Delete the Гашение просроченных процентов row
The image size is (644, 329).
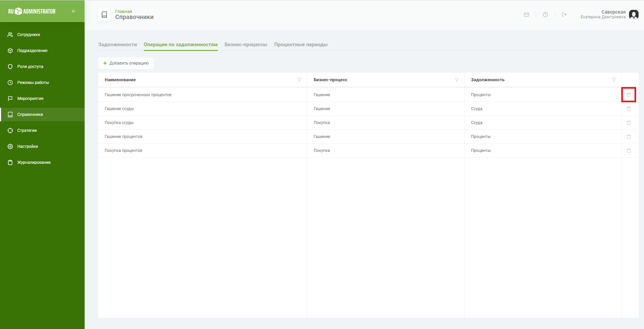pyautogui.click(x=629, y=95)
